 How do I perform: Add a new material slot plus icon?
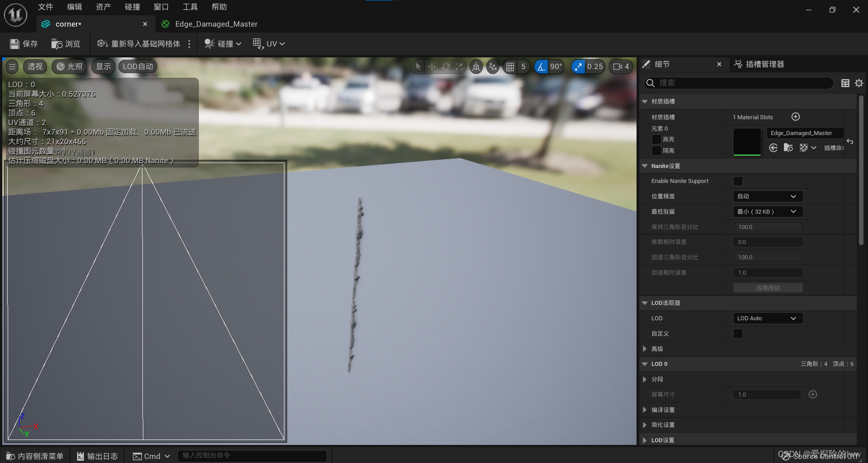tap(796, 117)
